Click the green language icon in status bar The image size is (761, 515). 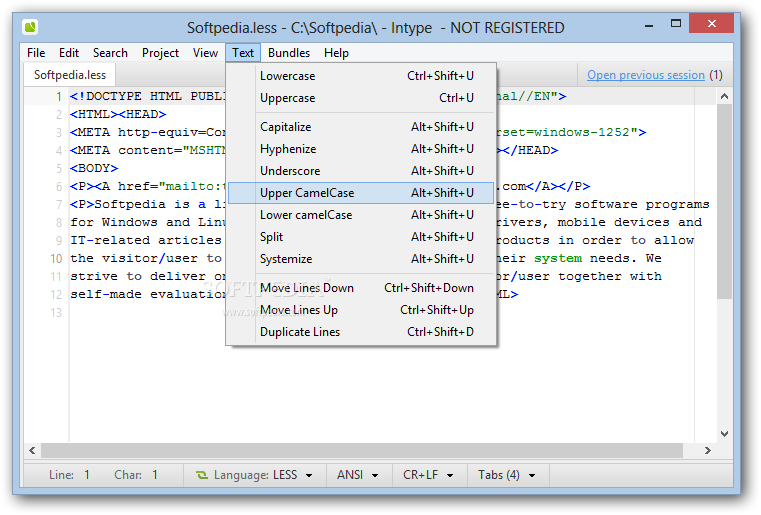tap(202, 475)
